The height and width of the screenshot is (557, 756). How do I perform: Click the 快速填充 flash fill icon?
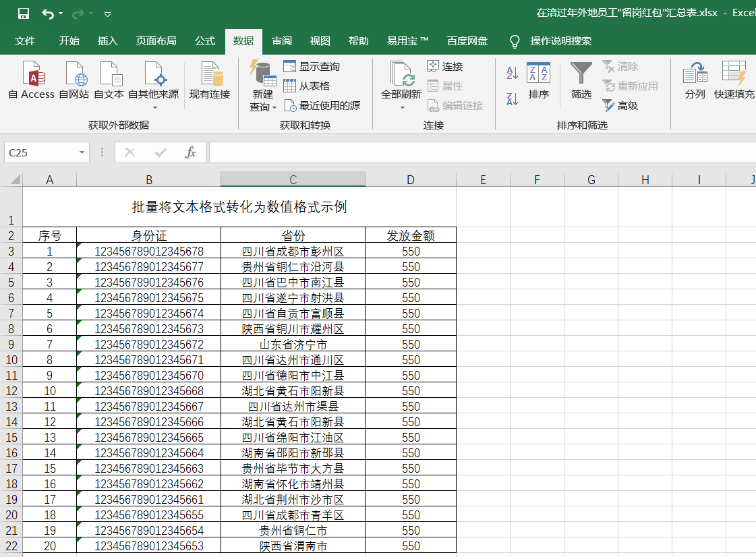pyautogui.click(x=734, y=80)
